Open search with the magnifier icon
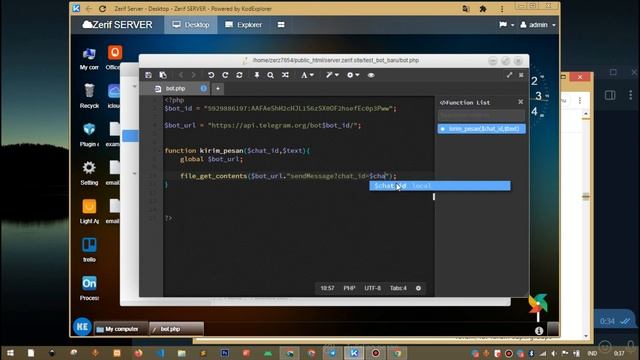Image resolution: width=640 pixels, height=360 pixels. pos(270,75)
